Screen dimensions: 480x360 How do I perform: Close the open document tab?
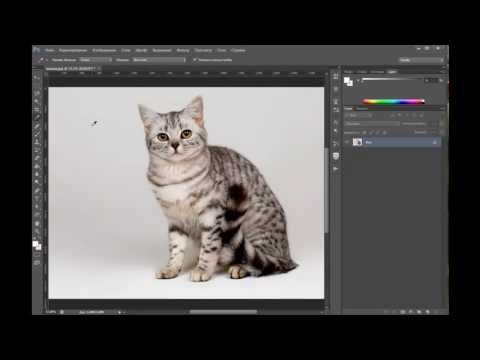pyautogui.click(x=99, y=69)
